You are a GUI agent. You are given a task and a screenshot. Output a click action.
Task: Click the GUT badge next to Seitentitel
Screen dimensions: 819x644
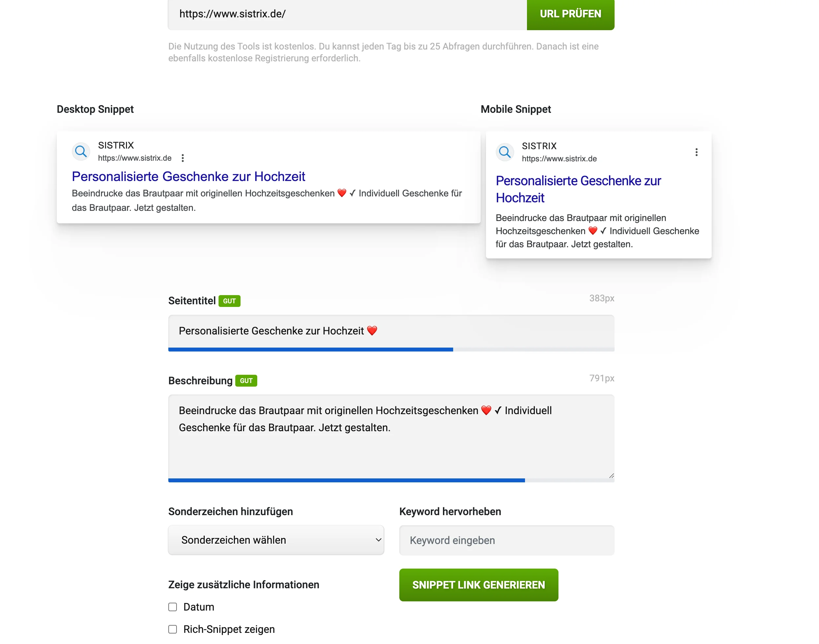[x=229, y=301]
